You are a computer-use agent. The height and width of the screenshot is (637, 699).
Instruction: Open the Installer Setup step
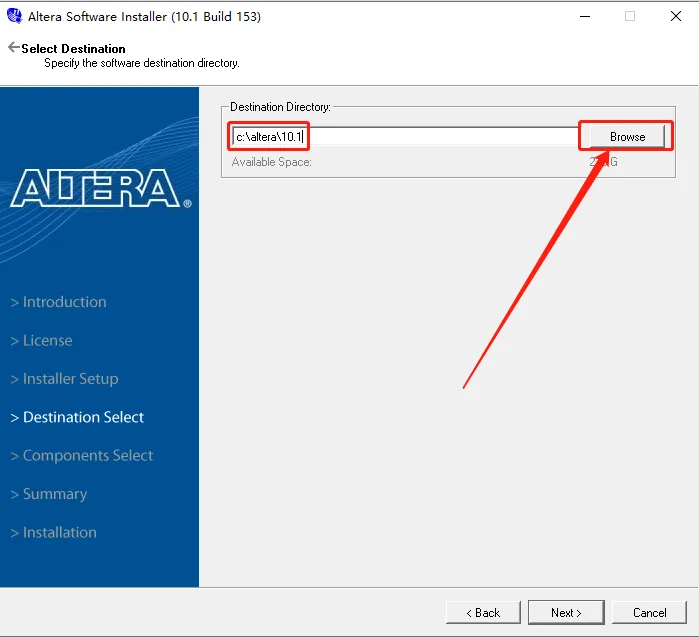pyautogui.click(x=65, y=378)
